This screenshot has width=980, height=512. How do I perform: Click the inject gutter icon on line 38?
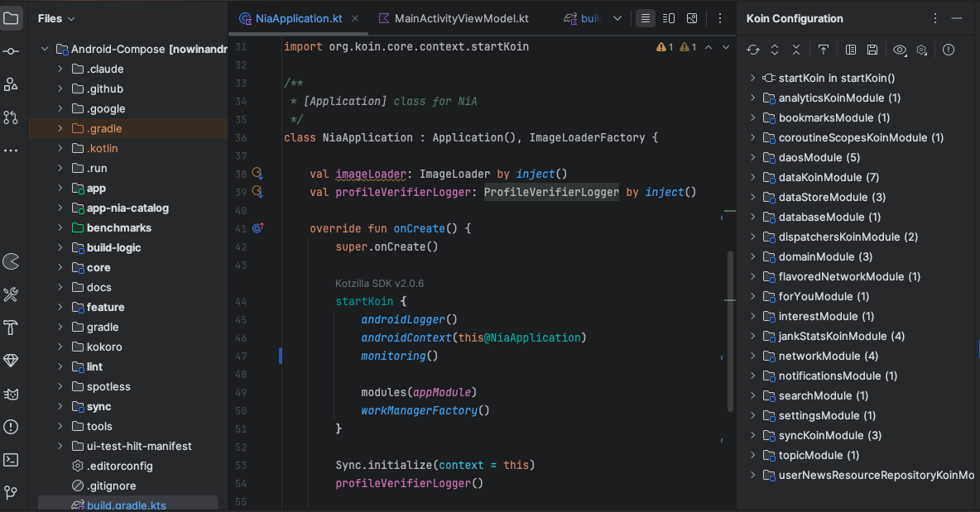[x=257, y=174]
